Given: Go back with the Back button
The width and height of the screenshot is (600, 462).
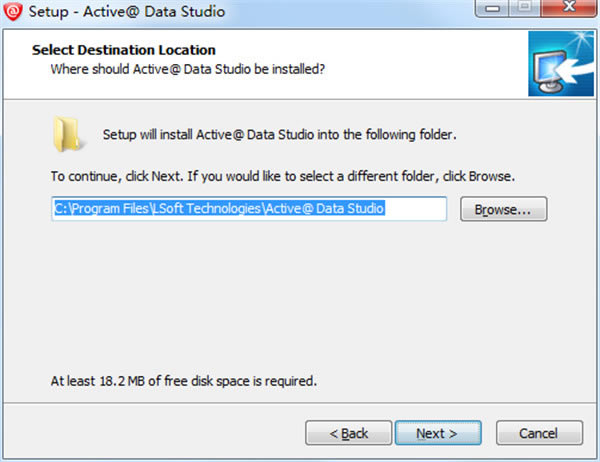Looking at the screenshot, I should click(x=349, y=433).
